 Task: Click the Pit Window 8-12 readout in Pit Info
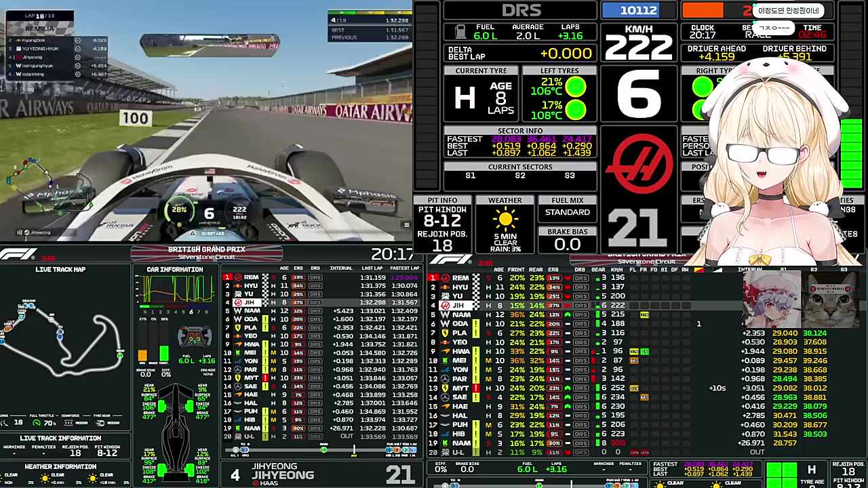pos(442,221)
